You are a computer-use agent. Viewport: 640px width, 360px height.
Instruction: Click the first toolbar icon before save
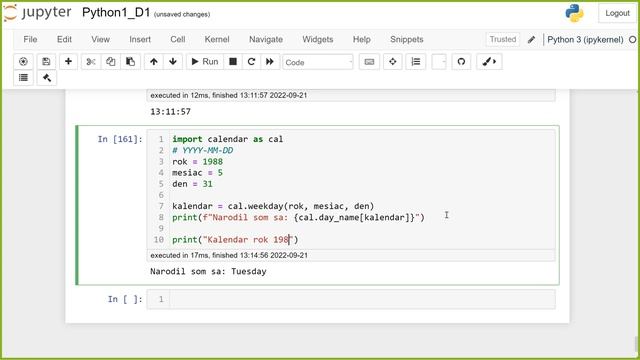[x=23, y=62]
